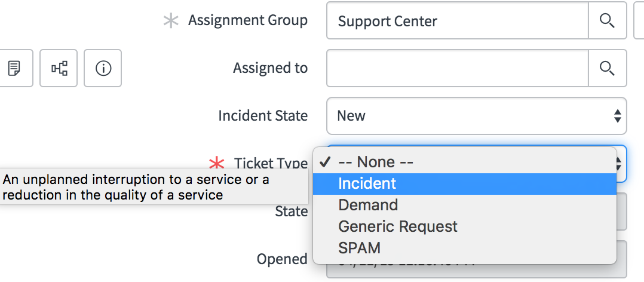This screenshot has width=644, height=282.
Task: Click the hierarchy tree icon button
Action: pos(59,68)
